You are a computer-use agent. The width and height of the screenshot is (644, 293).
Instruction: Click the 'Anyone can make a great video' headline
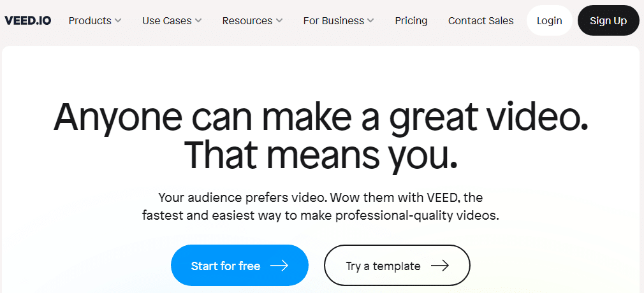point(321,118)
